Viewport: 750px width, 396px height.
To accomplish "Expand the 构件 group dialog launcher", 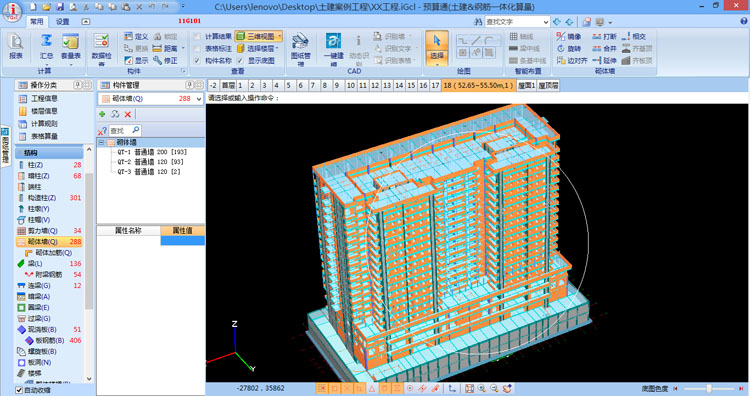I will click(x=183, y=71).
